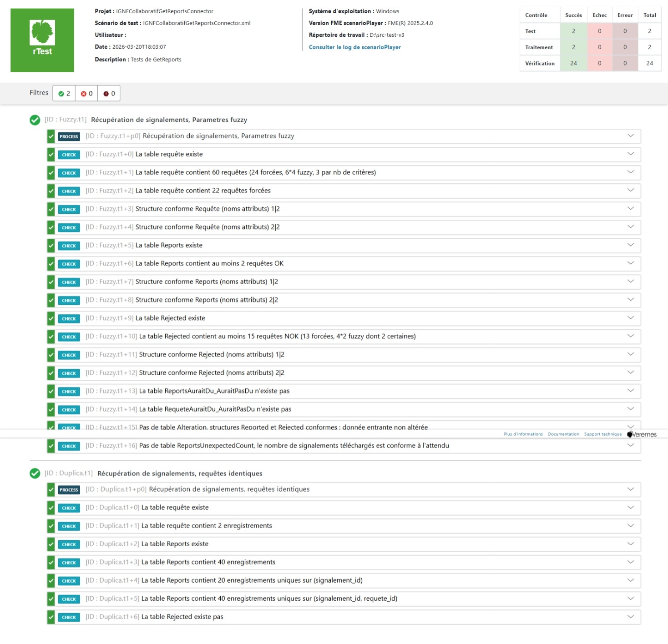Image resolution: width=668 pixels, height=644 pixels.
Task: Click the check marker of 'La table Rejected existe'
Action: tap(51, 318)
